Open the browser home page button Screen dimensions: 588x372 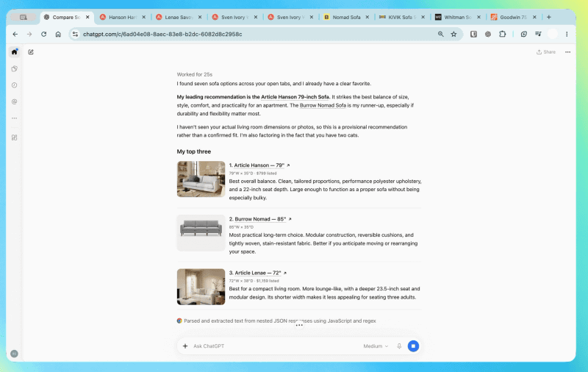[x=58, y=34]
